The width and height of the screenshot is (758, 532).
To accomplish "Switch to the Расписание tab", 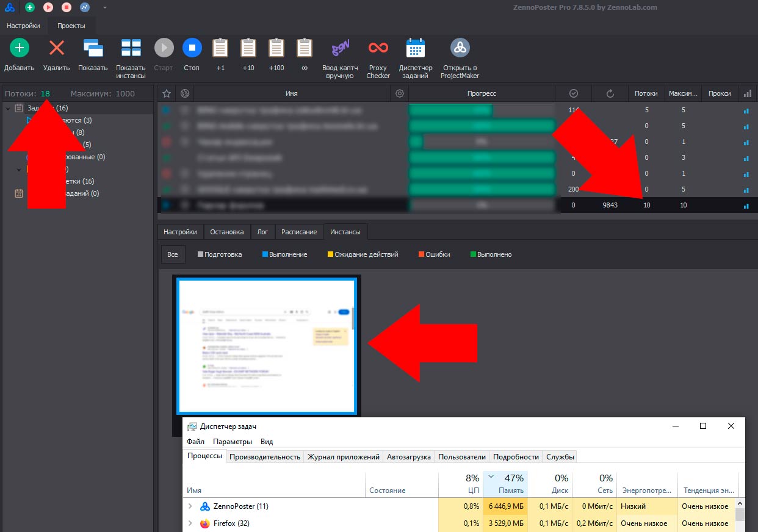I will click(299, 232).
